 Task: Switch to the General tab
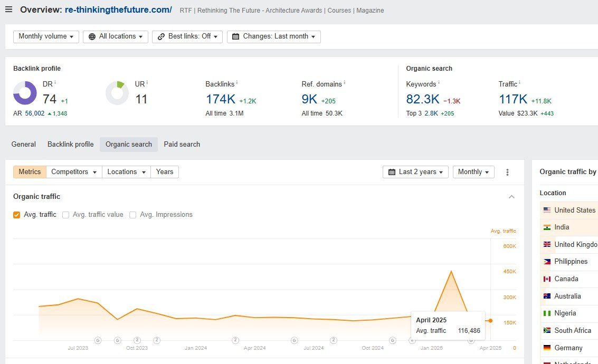pos(24,145)
